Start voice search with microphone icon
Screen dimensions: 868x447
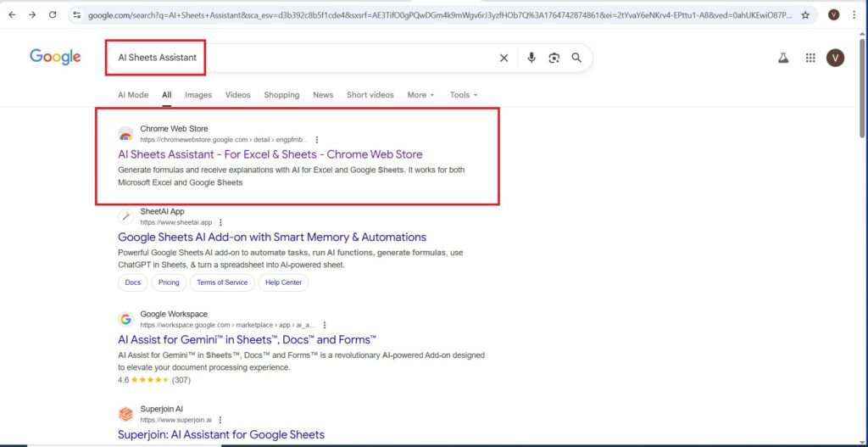(531, 58)
